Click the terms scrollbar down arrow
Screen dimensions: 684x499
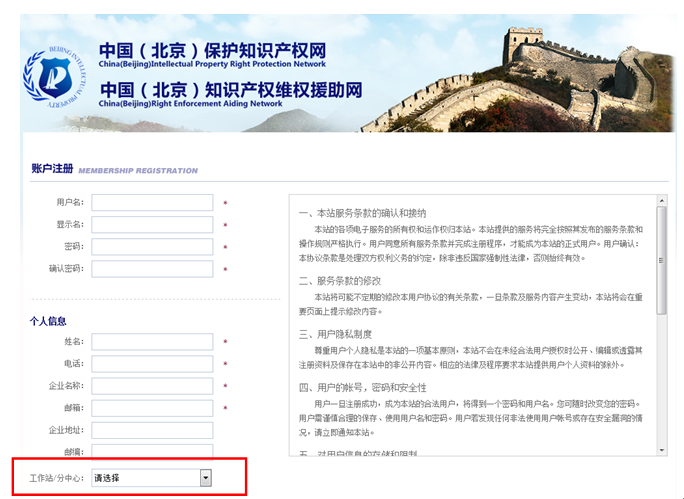(x=661, y=450)
